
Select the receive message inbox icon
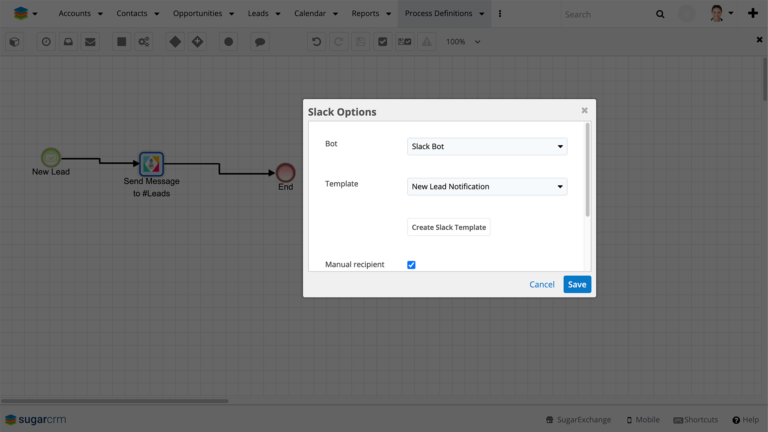coord(68,42)
